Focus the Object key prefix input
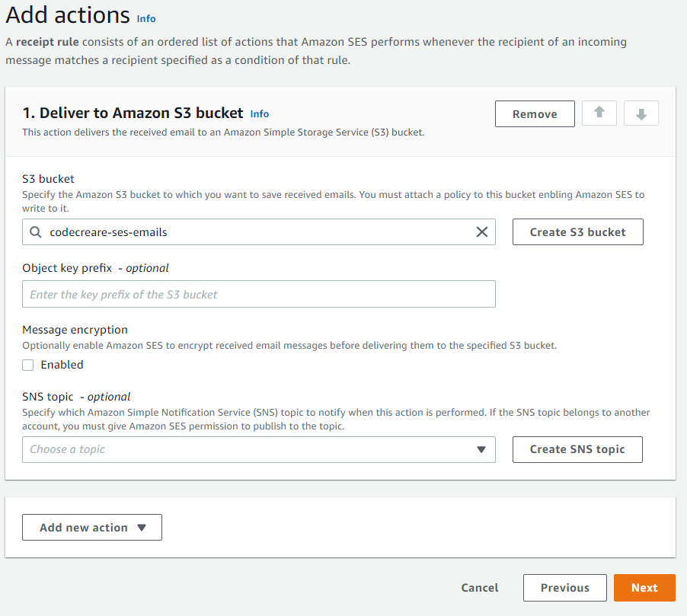 point(258,294)
